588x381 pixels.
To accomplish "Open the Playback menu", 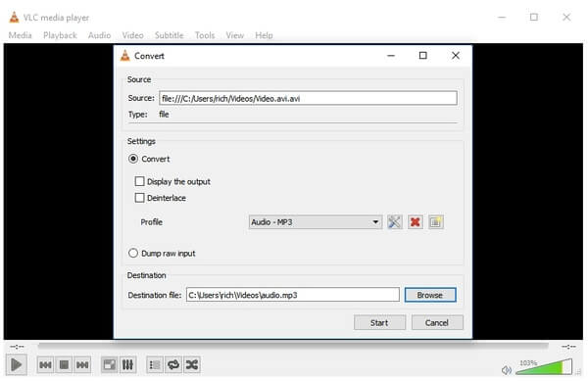I will click(x=60, y=35).
